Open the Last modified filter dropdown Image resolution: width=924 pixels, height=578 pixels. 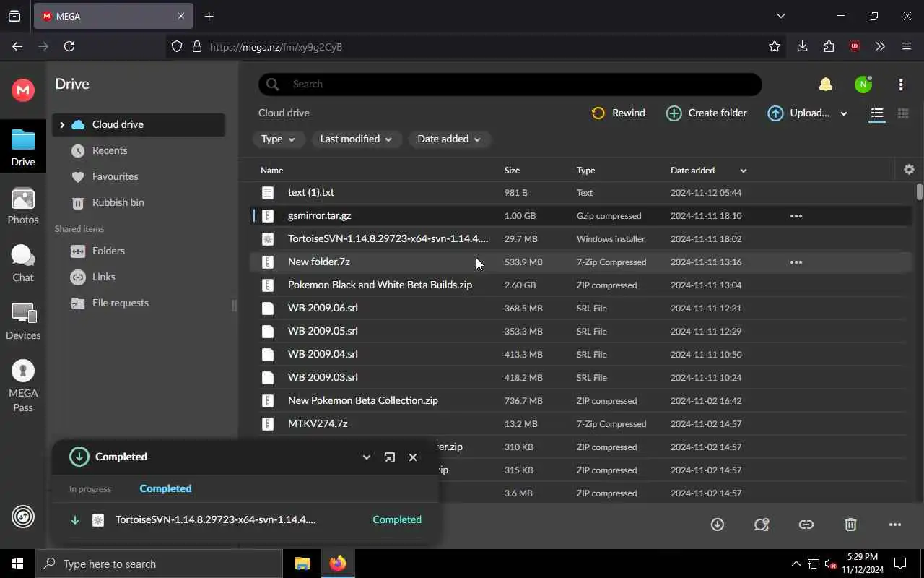357,139
